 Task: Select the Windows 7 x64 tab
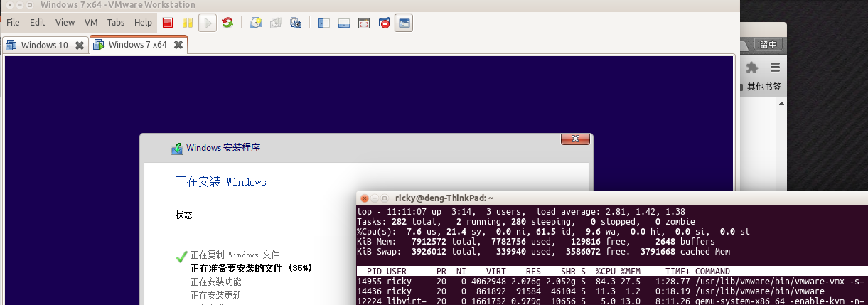[138, 45]
